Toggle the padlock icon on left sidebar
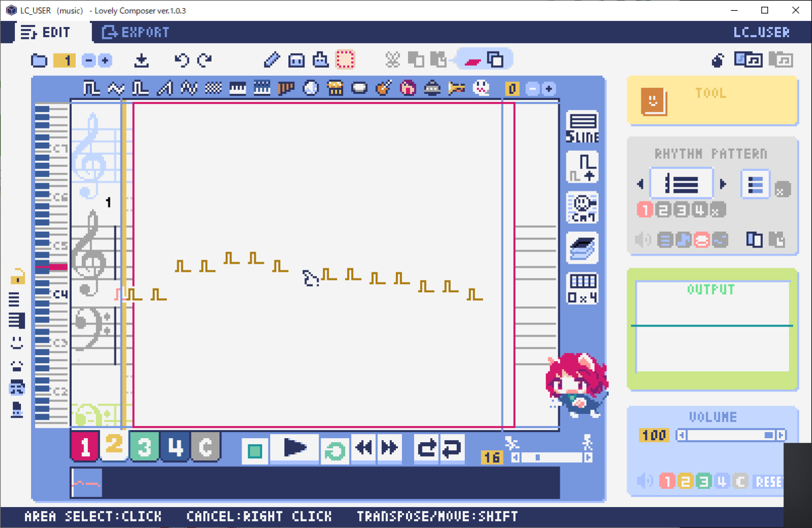This screenshot has width=812, height=528. coord(17,276)
